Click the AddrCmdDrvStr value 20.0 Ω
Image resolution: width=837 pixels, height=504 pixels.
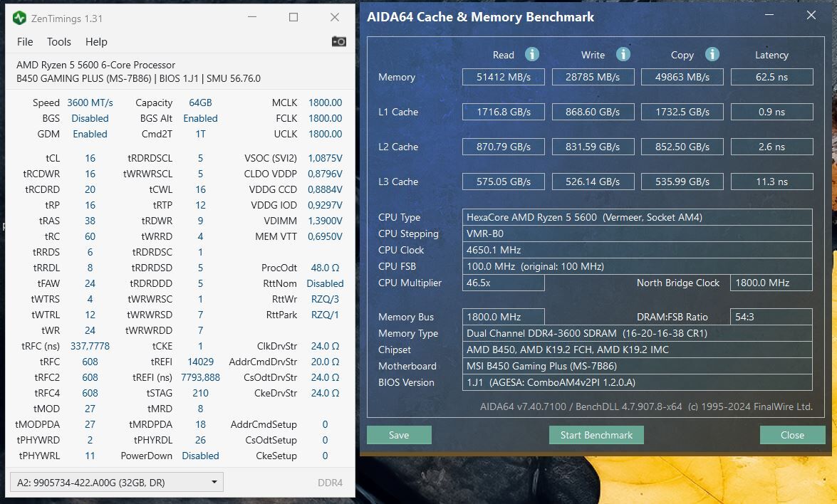325,362
